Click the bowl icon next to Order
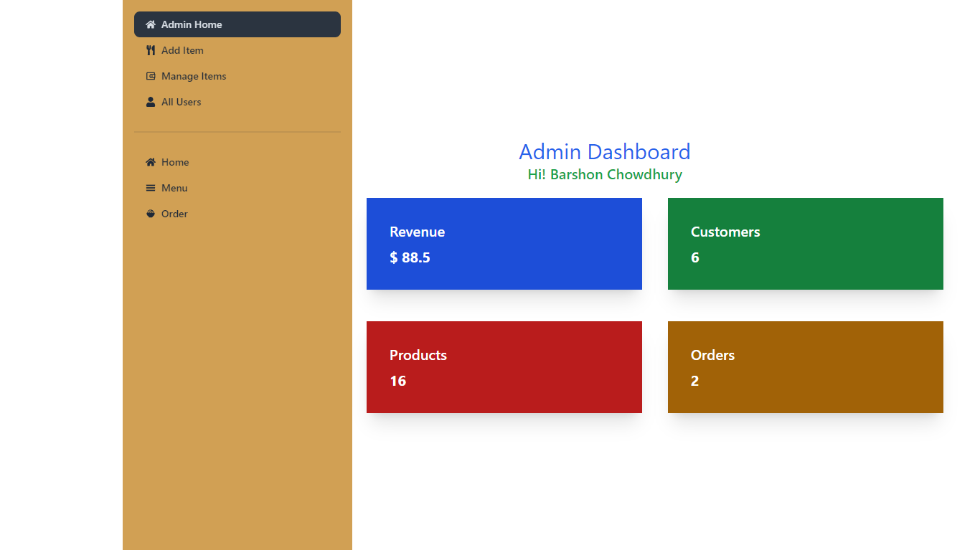 click(x=151, y=214)
